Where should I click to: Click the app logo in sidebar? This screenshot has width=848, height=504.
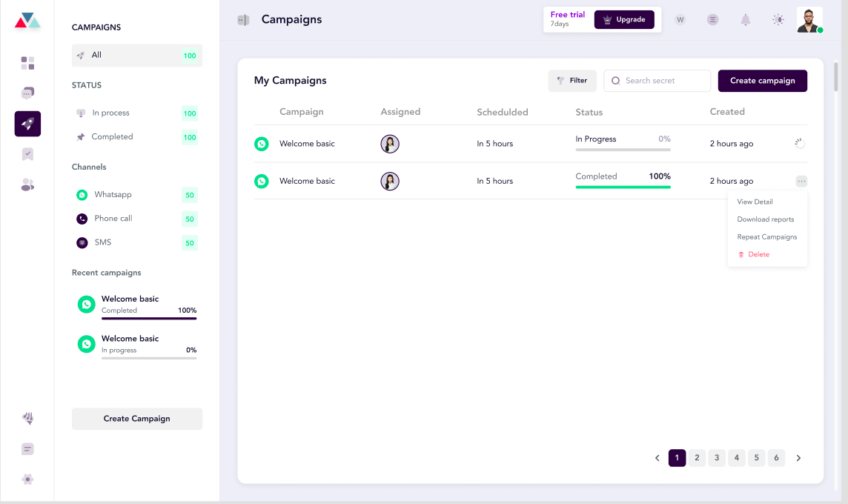(27, 21)
